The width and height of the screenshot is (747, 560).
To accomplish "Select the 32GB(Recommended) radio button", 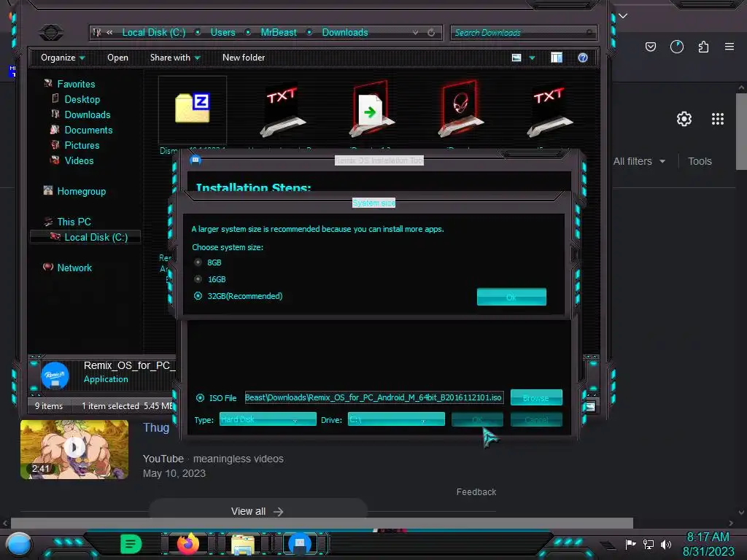I will [x=198, y=296].
